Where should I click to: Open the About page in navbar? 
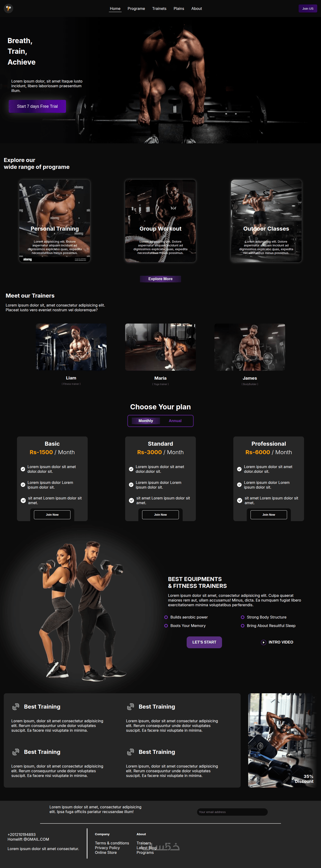pos(197,9)
